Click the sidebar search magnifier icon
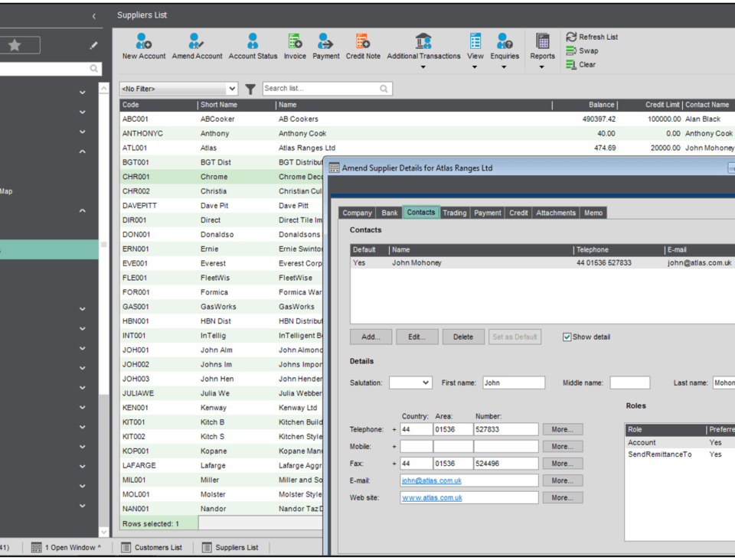Image resolution: width=735 pixels, height=560 pixels. pos(93,69)
